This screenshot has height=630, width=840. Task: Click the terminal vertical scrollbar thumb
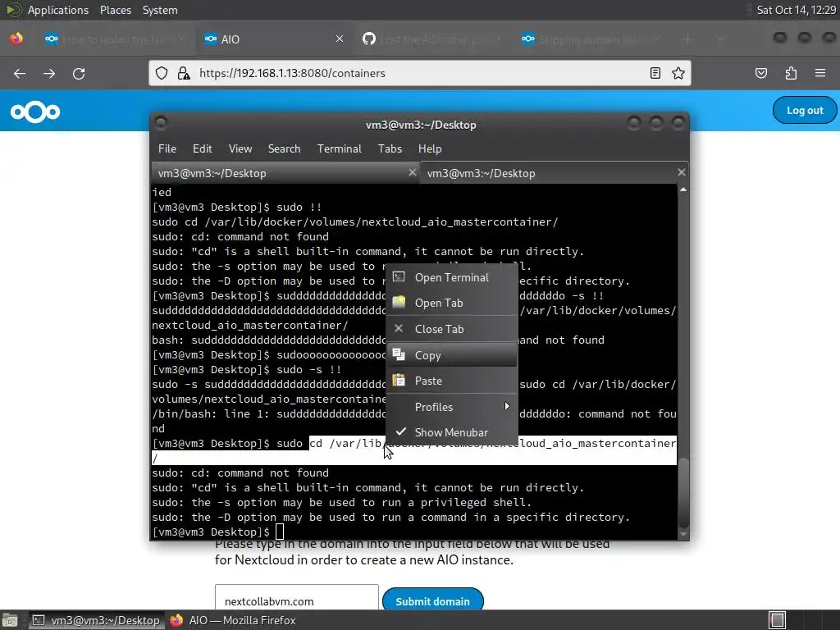point(683,493)
